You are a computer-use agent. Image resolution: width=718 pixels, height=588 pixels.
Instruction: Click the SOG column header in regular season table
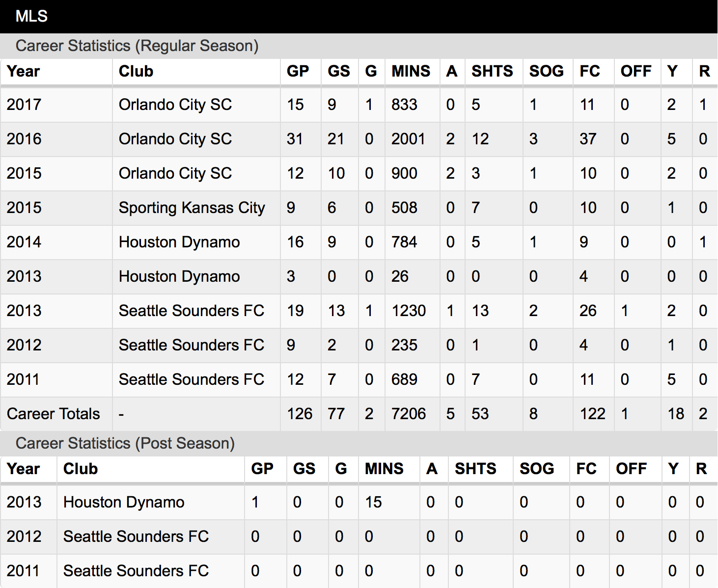(546, 71)
